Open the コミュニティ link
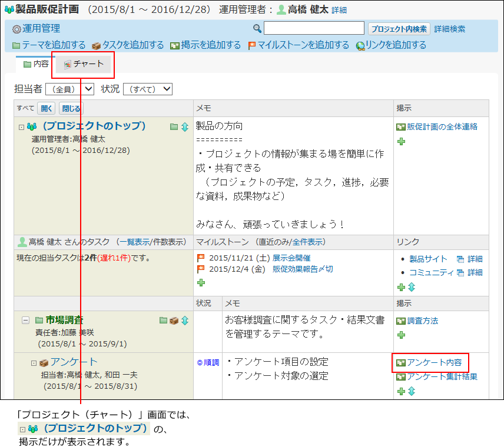The width and height of the screenshot is (504, 447). coord(432,273)
